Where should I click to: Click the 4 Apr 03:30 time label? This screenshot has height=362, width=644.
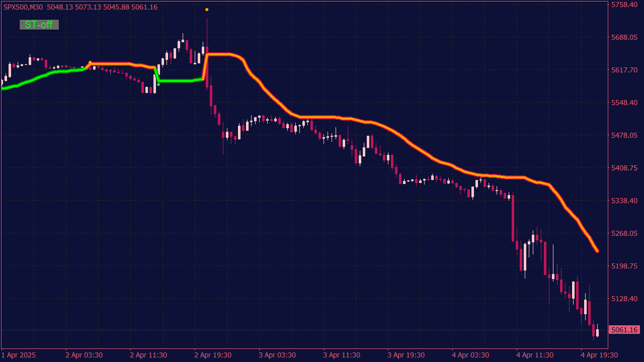pyautogui.click(x=470, y=355)
